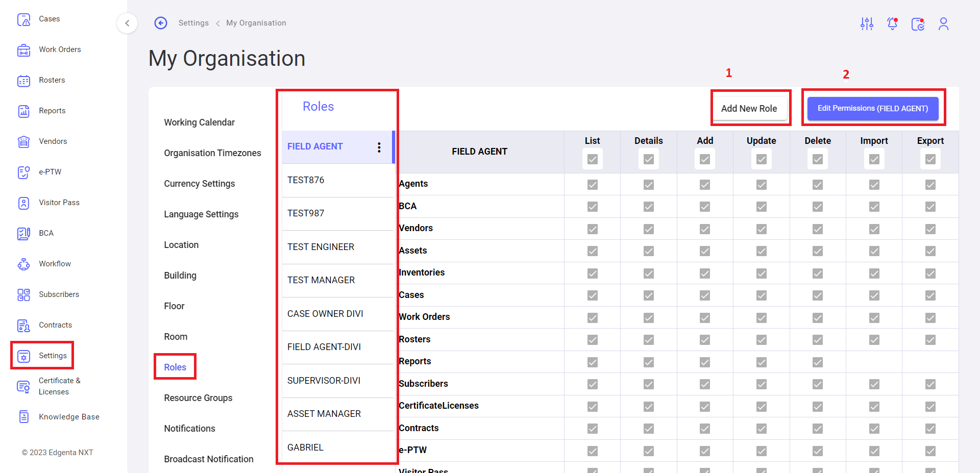Image resolution: width=980 pixels, height=473 pixels.
Task: Click the notification bell icon
Action: point(892,23)
